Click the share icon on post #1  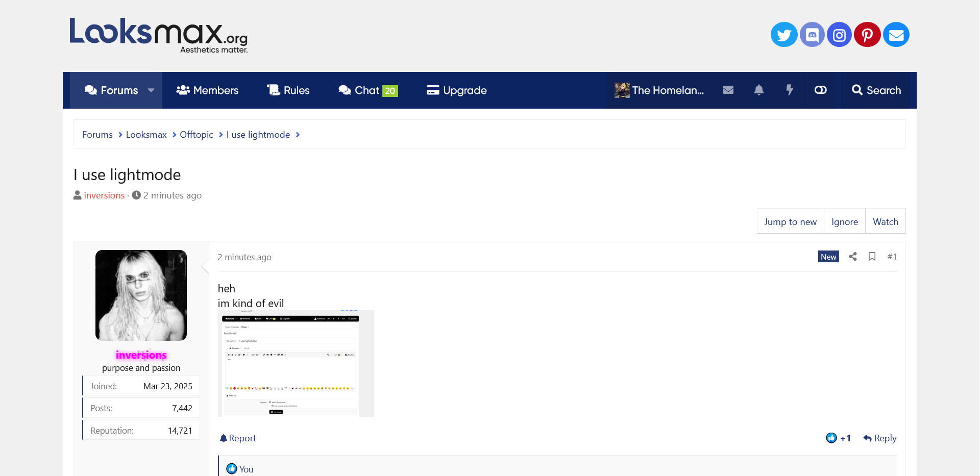click(853, 257)
